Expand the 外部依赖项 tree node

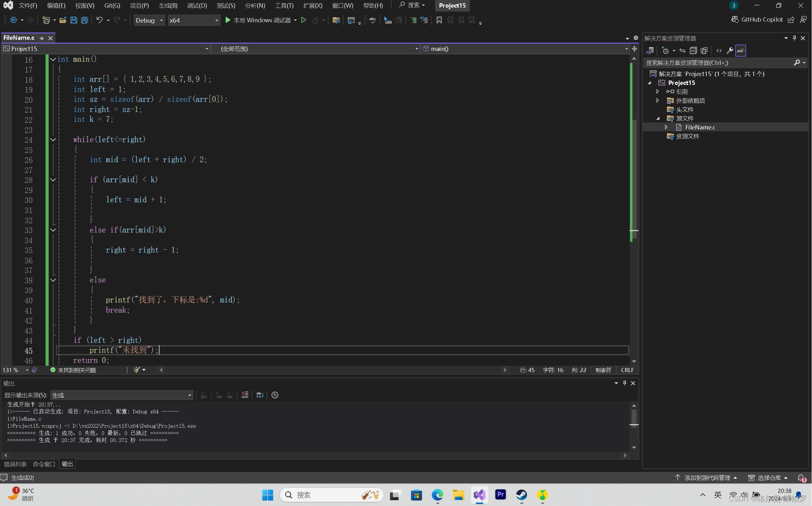pos(658,100)
